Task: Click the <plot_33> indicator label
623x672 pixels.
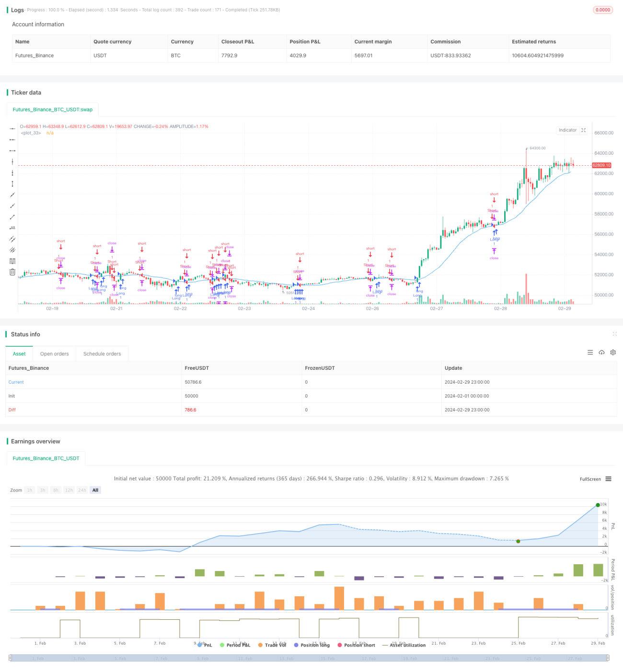Action: click(x=31, y=133)
